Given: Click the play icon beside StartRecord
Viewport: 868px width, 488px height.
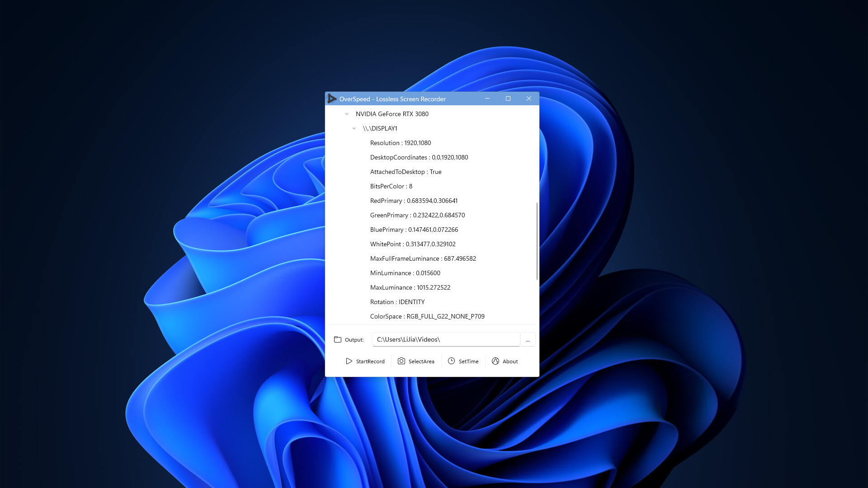Looking at the screenshot, I should (349, 361).
